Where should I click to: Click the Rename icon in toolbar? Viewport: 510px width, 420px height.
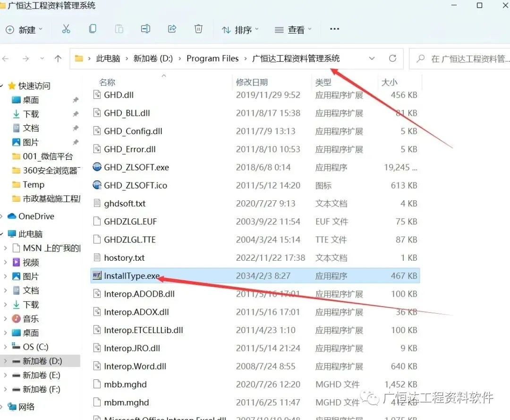[x=145, y=29]
